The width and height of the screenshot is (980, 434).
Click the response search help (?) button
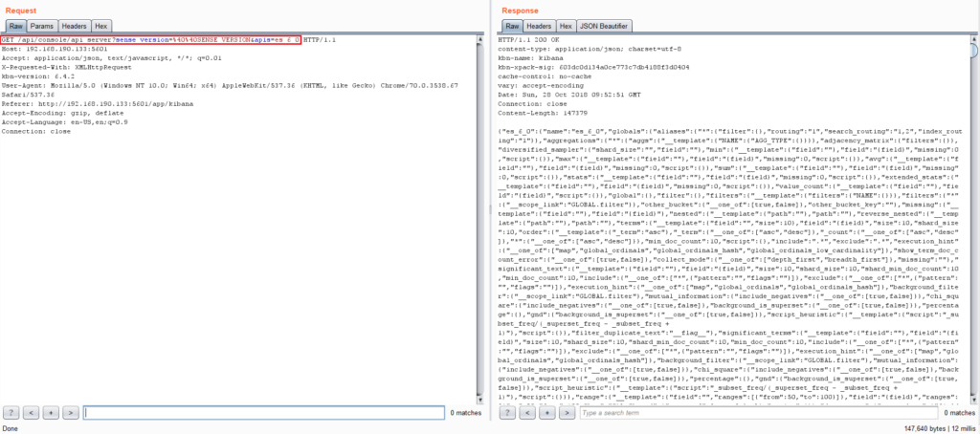509,413
